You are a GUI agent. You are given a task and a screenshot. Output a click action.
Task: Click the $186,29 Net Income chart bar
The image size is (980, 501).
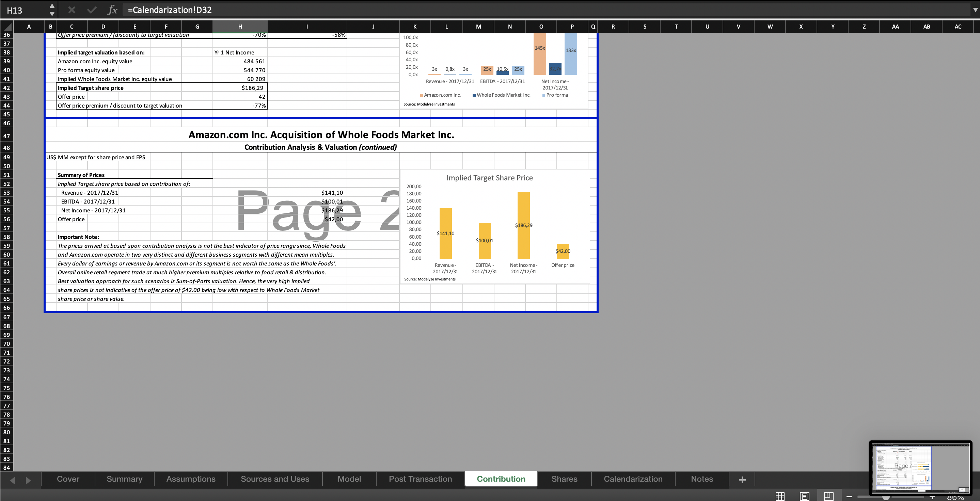(x=523, y=225)
